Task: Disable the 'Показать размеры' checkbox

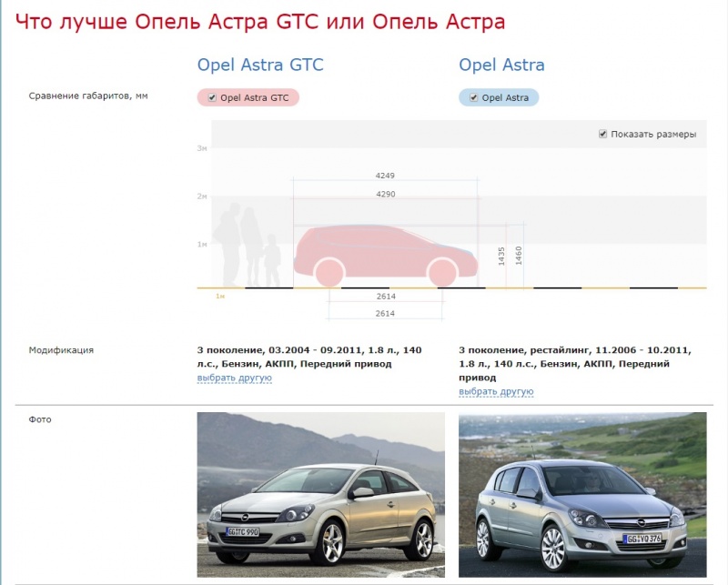Action: [602, 134]
